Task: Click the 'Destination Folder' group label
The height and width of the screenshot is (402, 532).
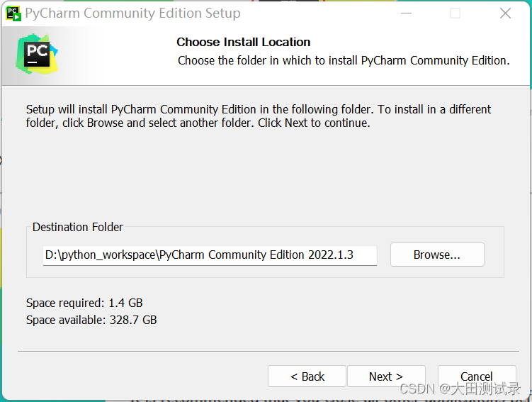Action: [x=78, y=227]
